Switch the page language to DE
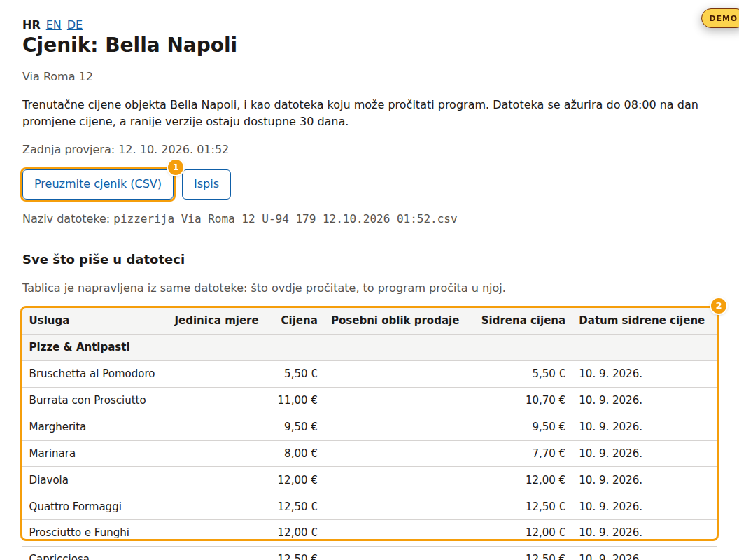Viewport: 739px width, 560px height. click(75, 24)
